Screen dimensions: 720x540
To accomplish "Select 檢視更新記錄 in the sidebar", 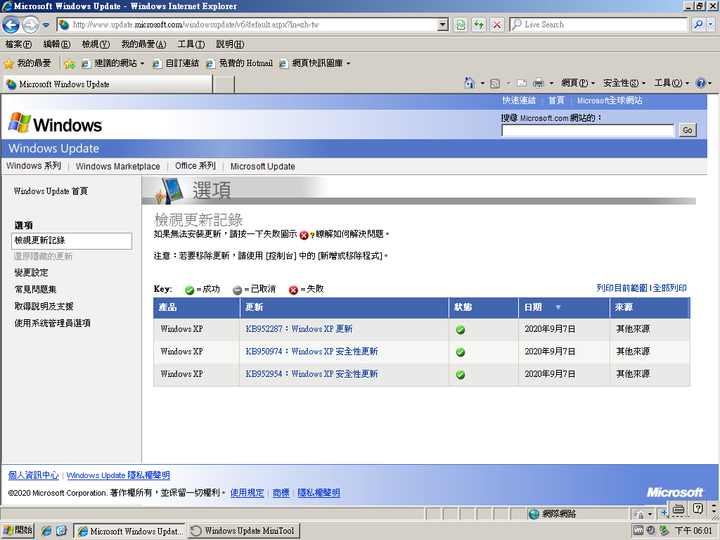I will (x=72, y=241).
